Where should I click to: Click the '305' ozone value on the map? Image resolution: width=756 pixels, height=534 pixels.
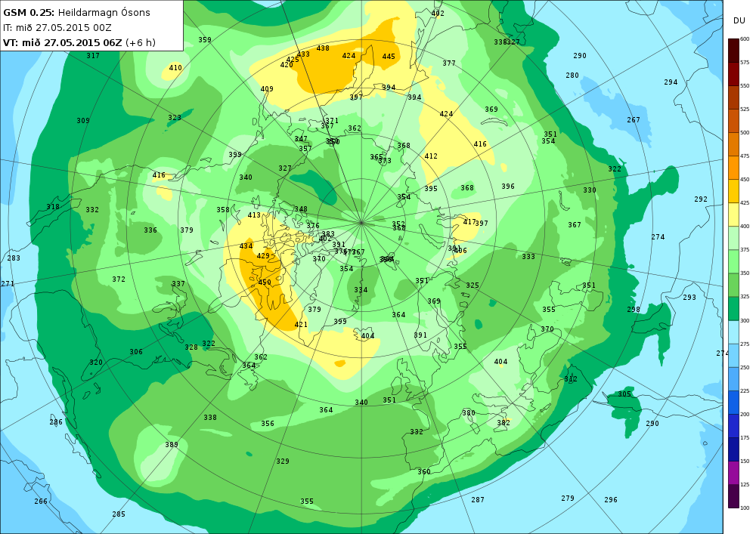(624, 394)
